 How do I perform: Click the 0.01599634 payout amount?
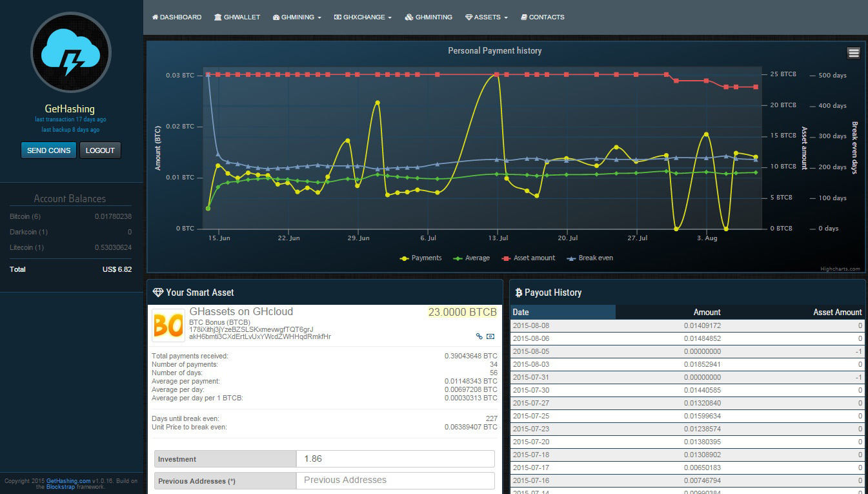coord(702,417)
